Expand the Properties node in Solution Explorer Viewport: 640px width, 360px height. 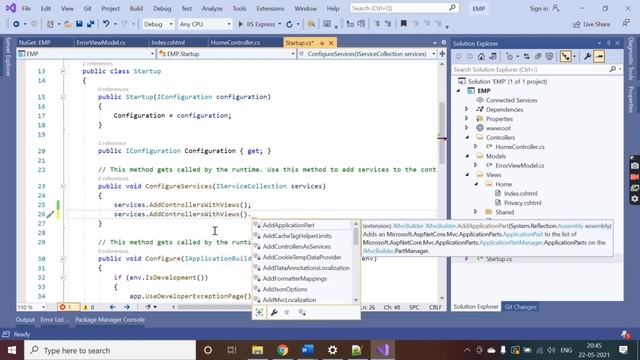coord(467,119)
